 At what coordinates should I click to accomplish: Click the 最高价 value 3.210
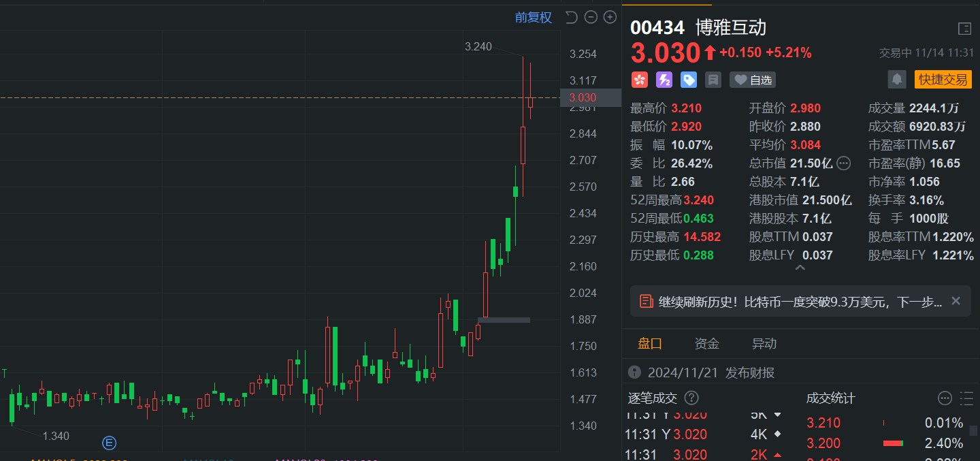[686, 108]
